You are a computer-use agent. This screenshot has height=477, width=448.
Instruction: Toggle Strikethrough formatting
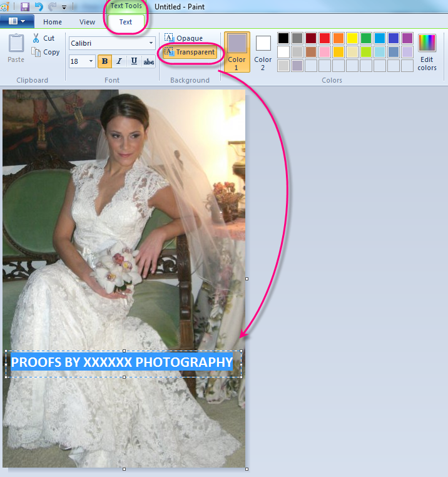coord(148,61)
